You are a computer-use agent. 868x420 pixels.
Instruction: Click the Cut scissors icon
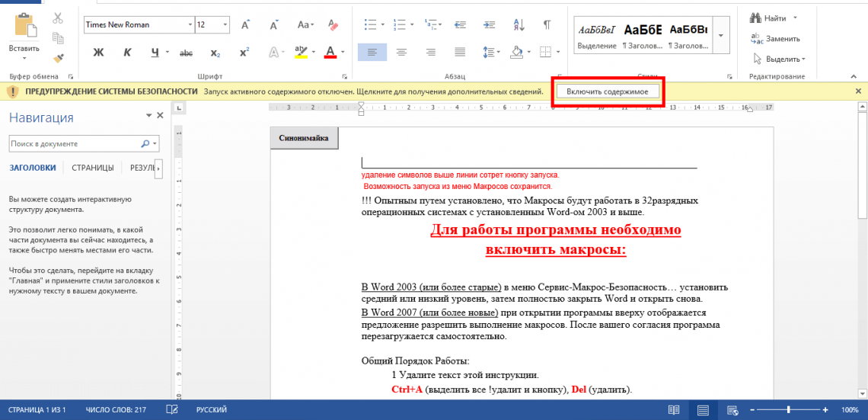coord(58,18)
